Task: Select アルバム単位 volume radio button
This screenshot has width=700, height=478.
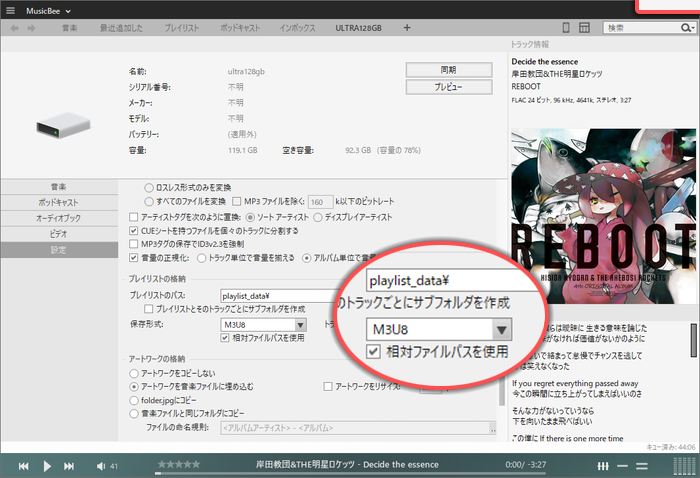Action: tap(307, 258)
